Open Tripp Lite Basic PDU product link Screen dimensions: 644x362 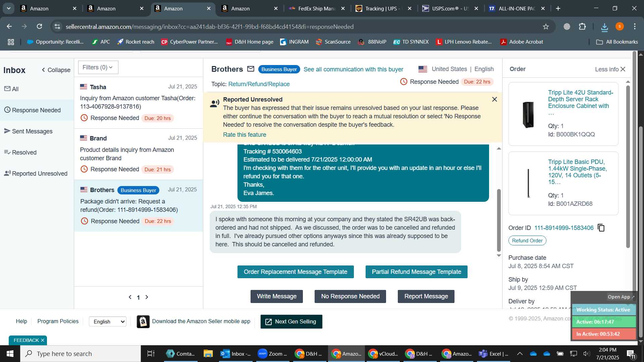[577, 172]
